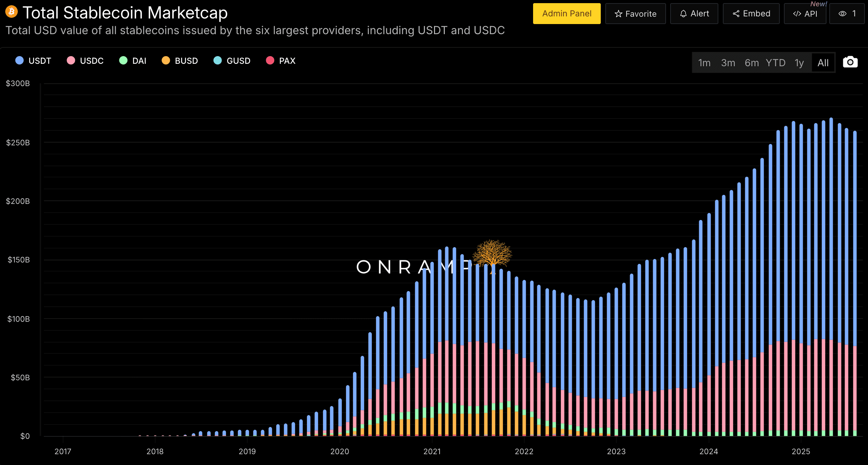This screenshot has width=868, height=465.
Task: Click the bell icon in Alert
Action: [x=683, y=14]
